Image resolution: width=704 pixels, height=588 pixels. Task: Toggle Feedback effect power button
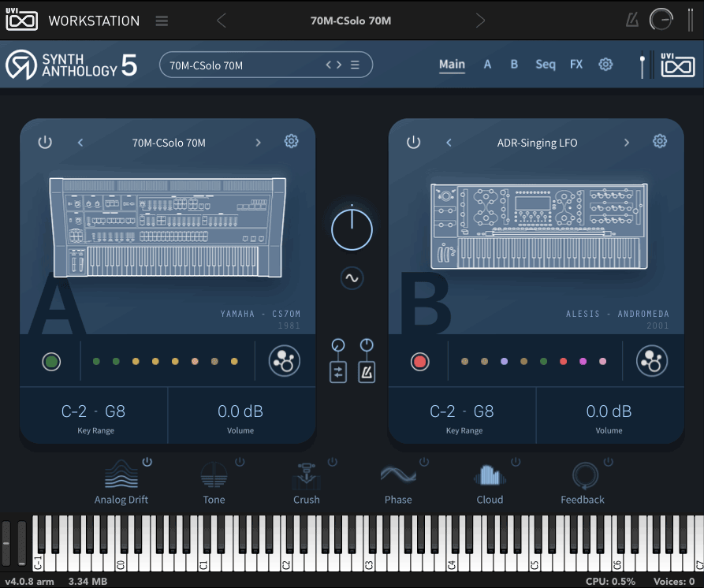coord(608,461)
